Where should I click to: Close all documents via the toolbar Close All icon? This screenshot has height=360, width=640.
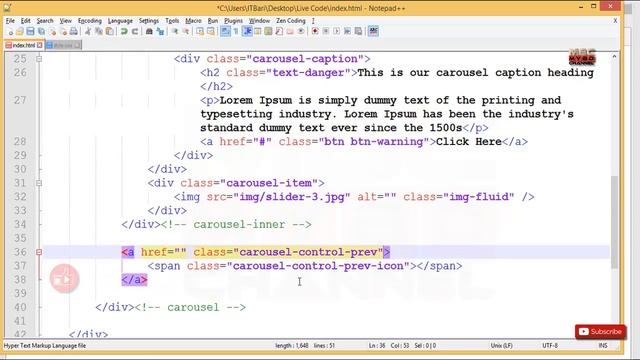(x=63, y=31)
